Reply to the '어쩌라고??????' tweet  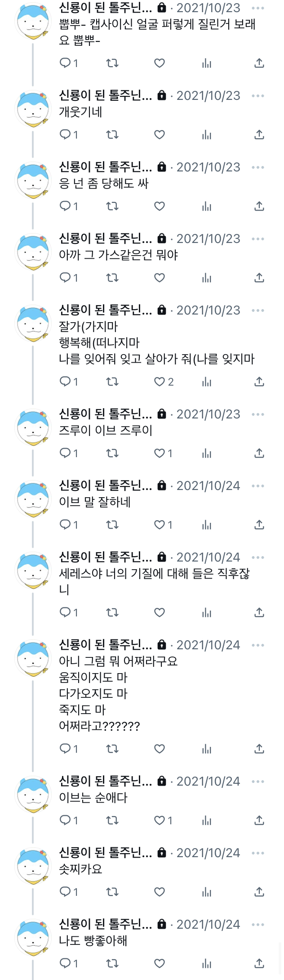69,749
